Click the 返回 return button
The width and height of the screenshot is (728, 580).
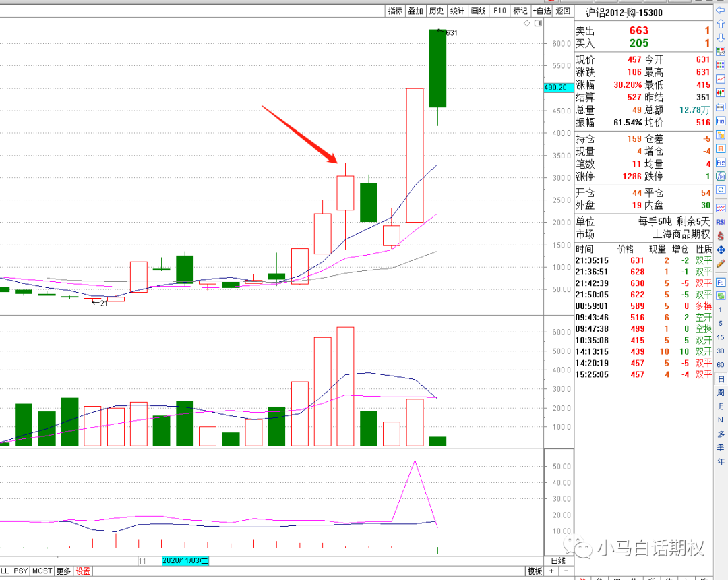(563, 11)
